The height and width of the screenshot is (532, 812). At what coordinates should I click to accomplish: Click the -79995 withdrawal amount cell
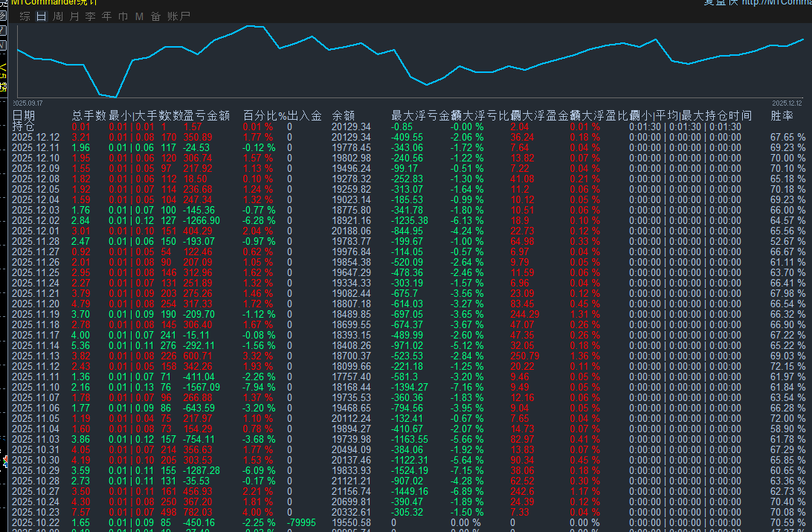301,522
